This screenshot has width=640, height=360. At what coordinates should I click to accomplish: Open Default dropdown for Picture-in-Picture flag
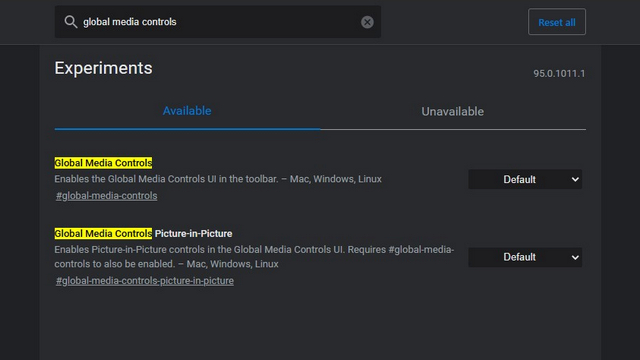click(525, 257)
